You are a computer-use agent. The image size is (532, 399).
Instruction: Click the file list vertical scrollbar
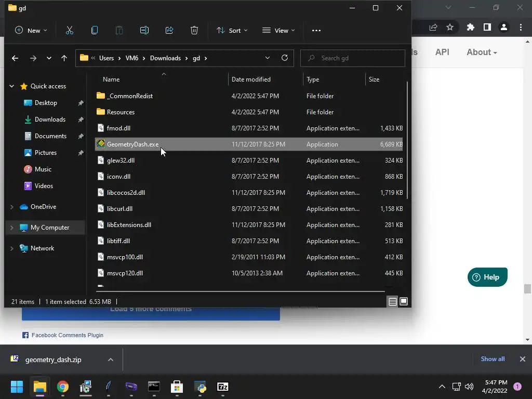[407, 140]
